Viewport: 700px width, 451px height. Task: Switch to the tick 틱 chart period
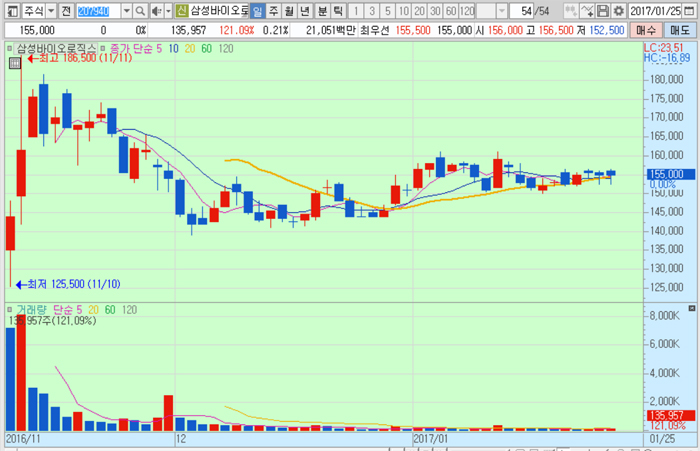[338, 11]
